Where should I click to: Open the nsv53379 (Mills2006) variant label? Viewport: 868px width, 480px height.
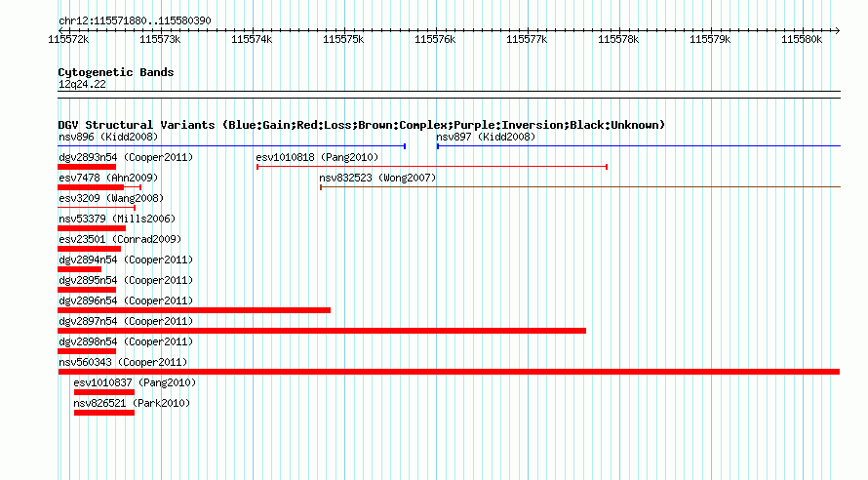[117, 219]
